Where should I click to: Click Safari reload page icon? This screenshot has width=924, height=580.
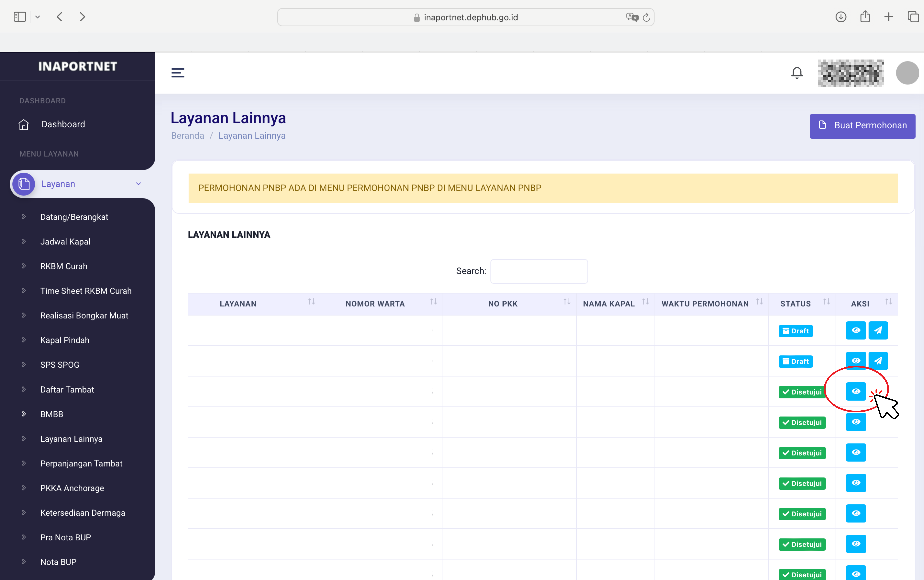tap(646, 17)
